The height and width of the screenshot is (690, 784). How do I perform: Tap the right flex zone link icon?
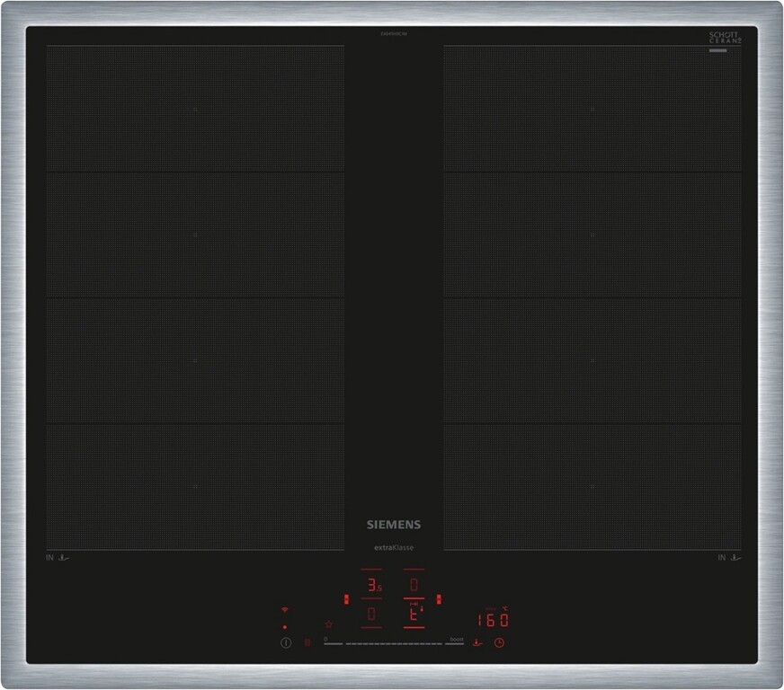439,599
